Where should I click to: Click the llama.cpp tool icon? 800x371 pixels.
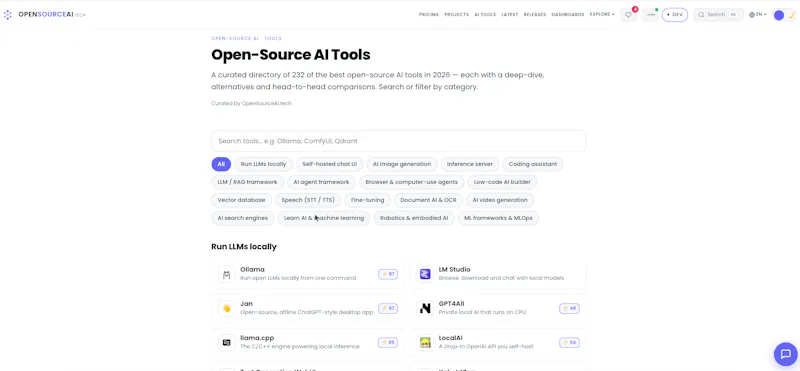[227, 342]
